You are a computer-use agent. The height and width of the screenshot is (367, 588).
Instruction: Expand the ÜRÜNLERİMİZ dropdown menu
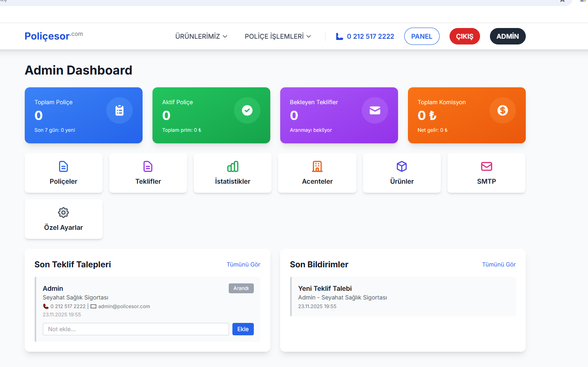[201, 36]
